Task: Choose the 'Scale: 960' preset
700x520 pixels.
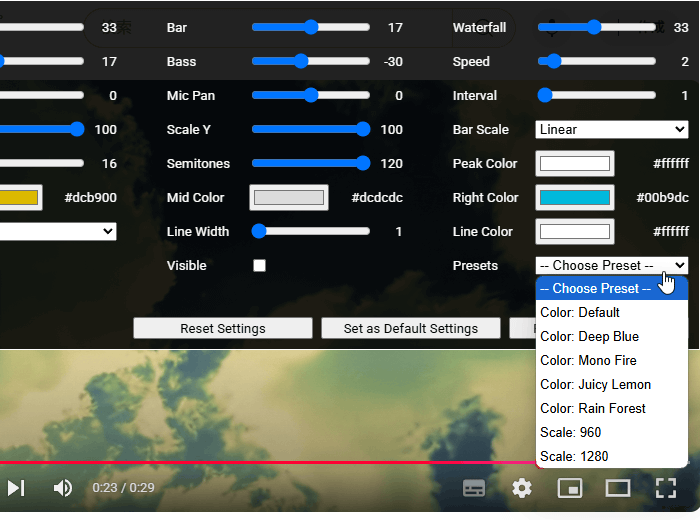Action: 612,433
